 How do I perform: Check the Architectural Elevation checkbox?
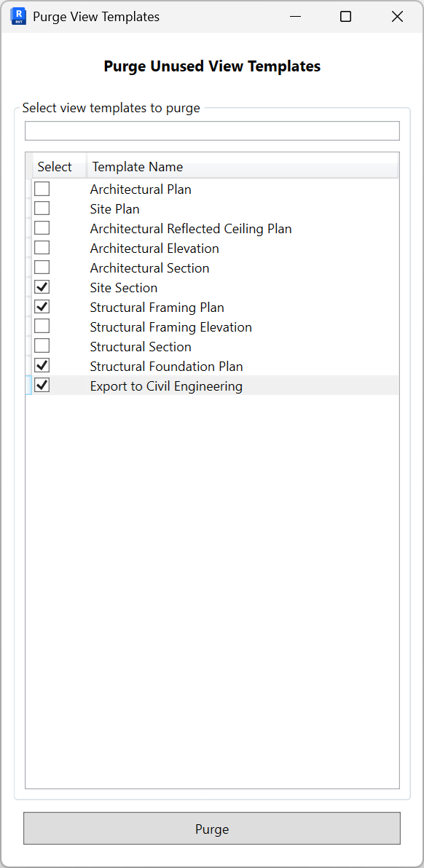(x=42, y=247)
